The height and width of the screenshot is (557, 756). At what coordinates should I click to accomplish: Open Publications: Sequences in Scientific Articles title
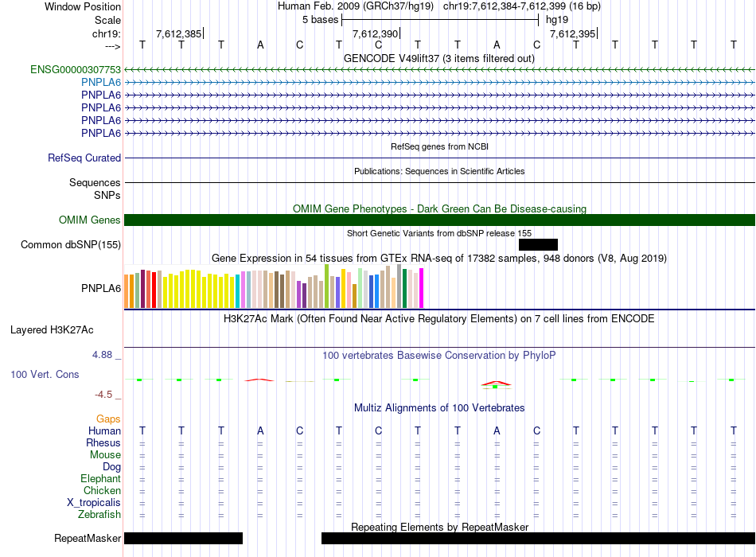[439, 171]
